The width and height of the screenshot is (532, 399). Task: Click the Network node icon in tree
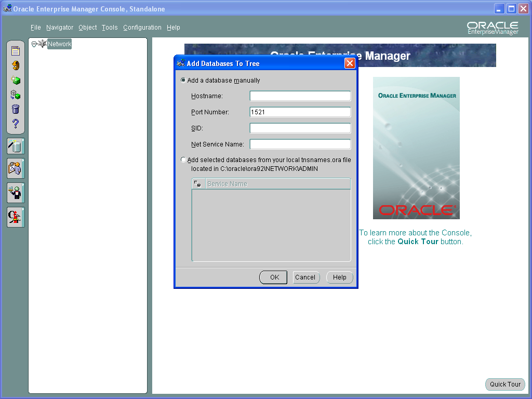43,44
